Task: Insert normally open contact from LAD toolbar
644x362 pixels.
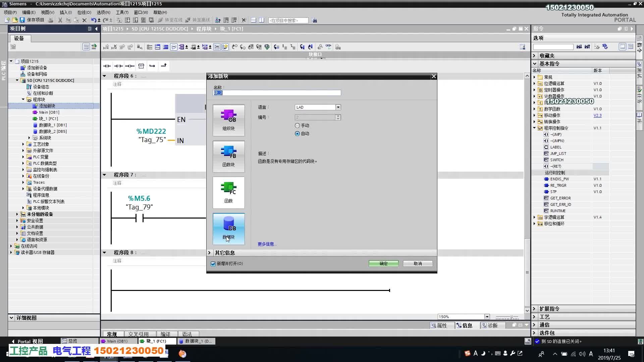Action: [x=107, y=66]
